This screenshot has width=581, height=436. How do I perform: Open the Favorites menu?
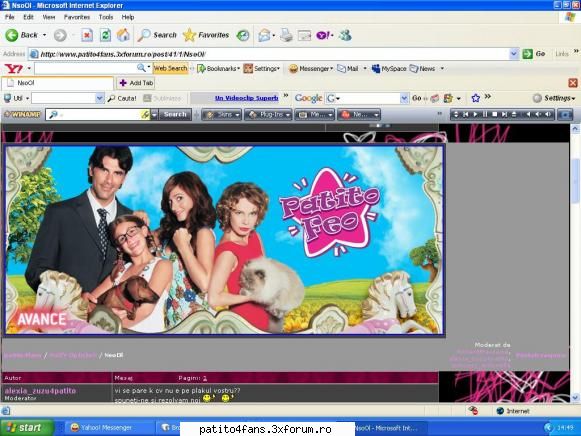77,17
